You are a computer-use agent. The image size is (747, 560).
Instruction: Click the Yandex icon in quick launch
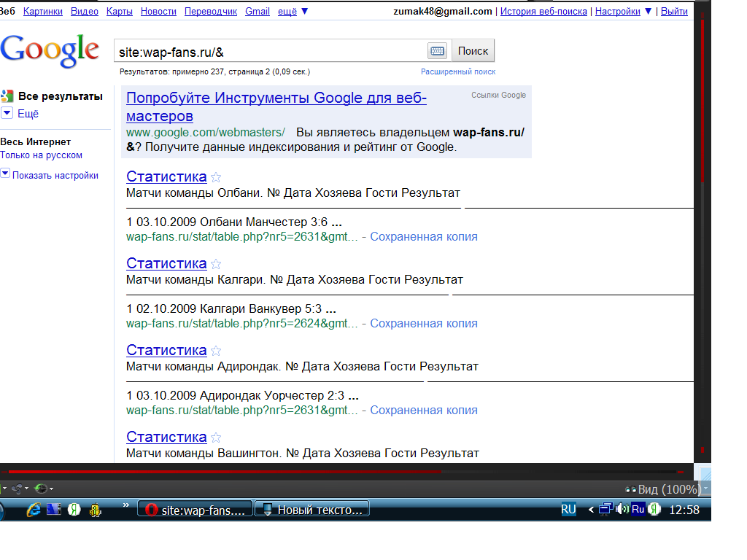74,510
